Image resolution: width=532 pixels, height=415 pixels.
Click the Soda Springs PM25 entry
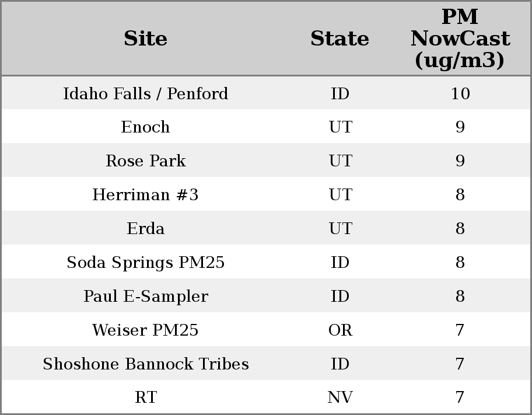pyautogui.click(x=145, y=263)
